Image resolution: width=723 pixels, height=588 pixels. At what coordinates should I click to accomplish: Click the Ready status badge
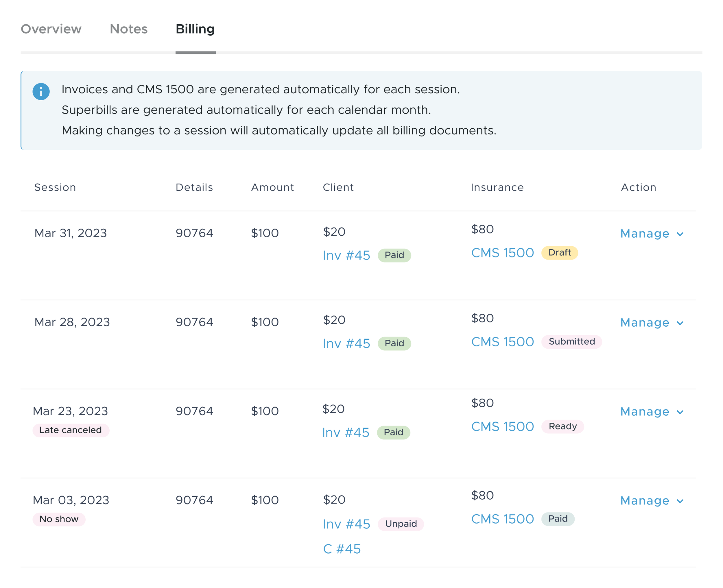pos(563,426)
